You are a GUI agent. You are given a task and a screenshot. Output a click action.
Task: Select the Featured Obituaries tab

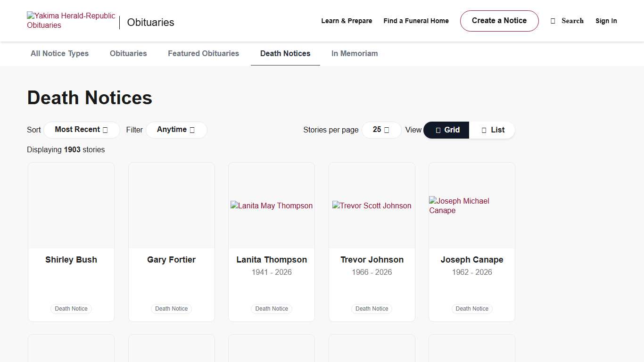pyautogui.click(x=203, y=54)
